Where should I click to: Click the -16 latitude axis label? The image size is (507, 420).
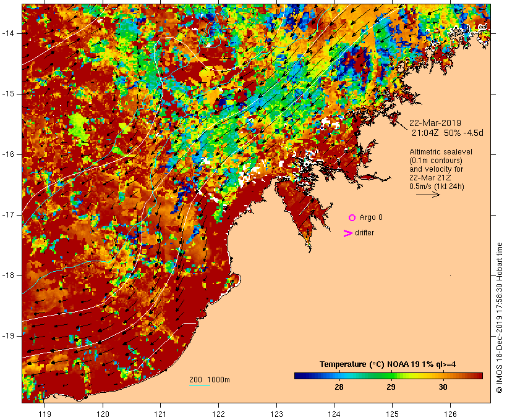(x=8, y=154)
